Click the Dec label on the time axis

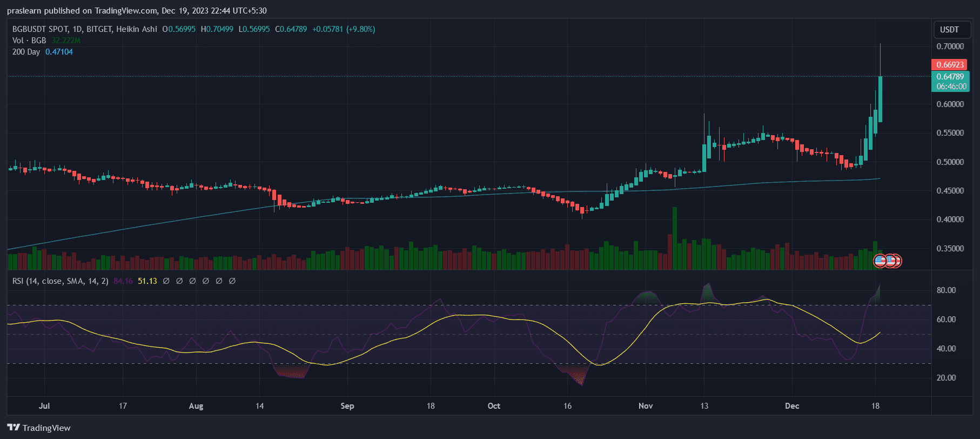(x=792, y=406)
